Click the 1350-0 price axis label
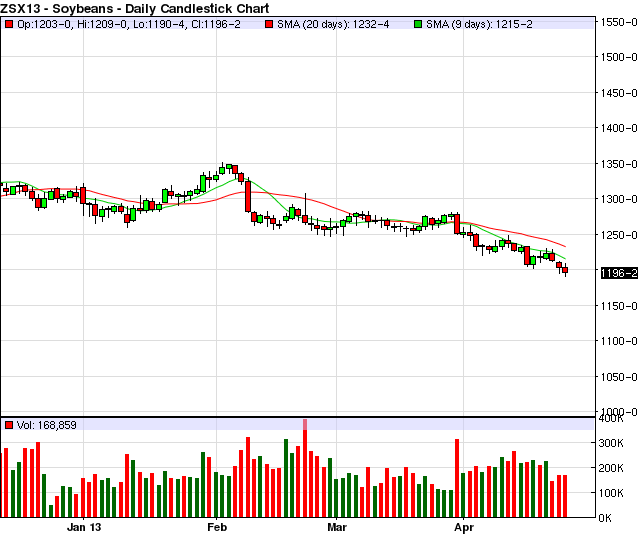 click(619, 164)
